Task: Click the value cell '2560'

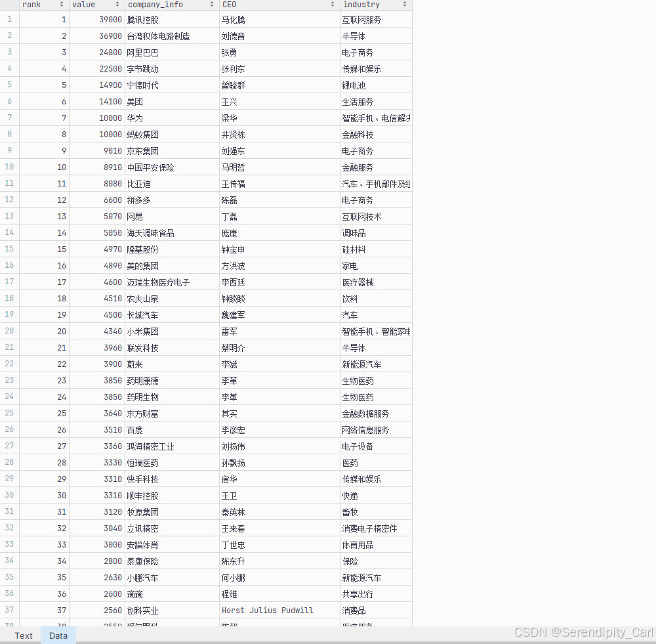Action: (97, 611)
